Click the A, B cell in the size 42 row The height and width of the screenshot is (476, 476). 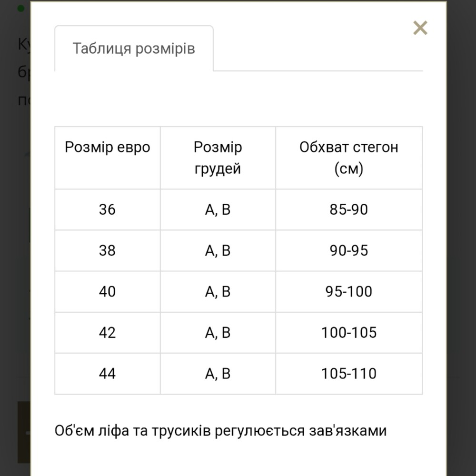(x=218, y=333)
